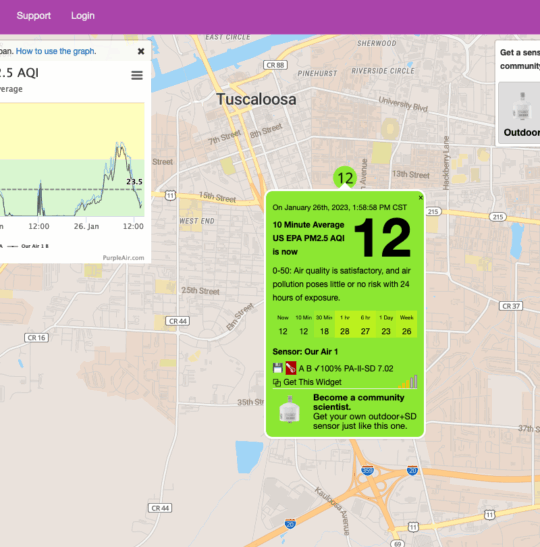Click the Tuscaloosa city label on map
Screen dimensions: 540x547
tap(256, 99)
